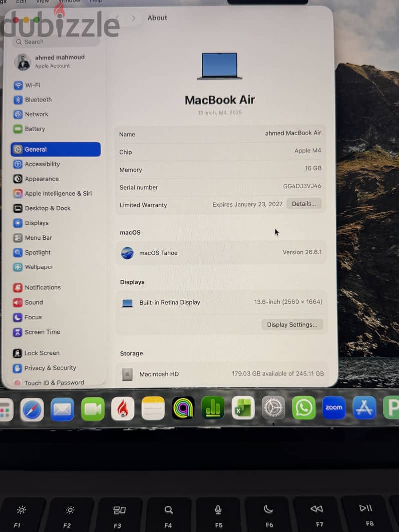Open Appearance settings
Viewport: 399px width, 532px height.
36,179
